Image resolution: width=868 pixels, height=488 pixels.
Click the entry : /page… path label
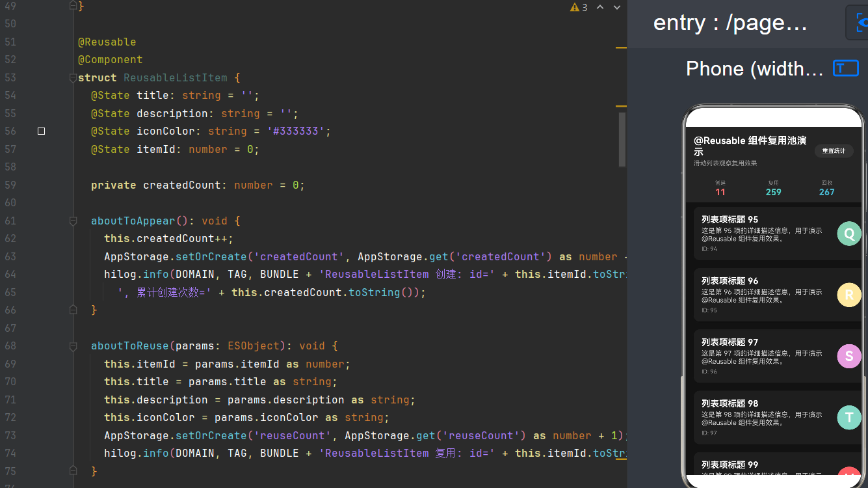point(730,23)
